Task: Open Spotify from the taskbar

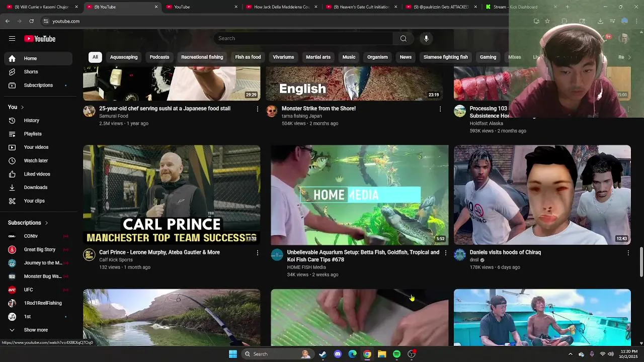Action: pos(396,354)
